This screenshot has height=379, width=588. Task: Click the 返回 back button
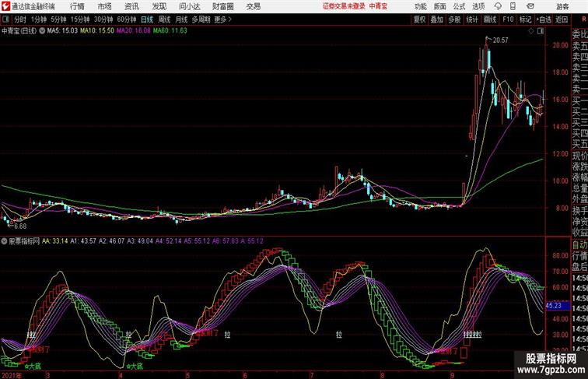pos(562,19)
